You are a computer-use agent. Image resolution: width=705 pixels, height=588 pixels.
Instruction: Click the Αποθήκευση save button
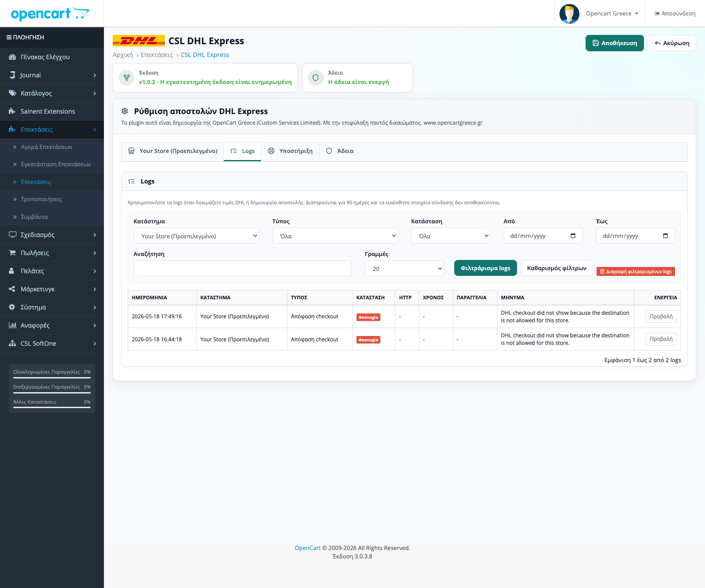click(x=615, y=43)
